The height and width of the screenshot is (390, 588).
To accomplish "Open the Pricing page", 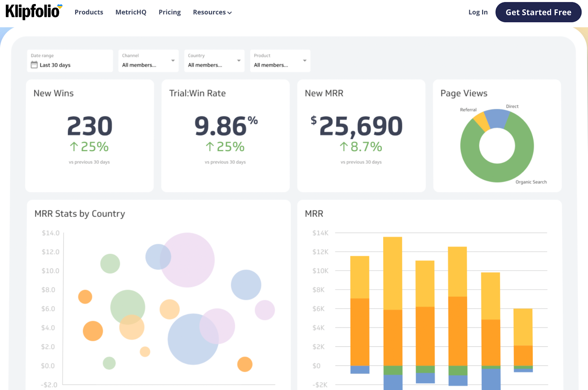I will click(x=170, y=12).
